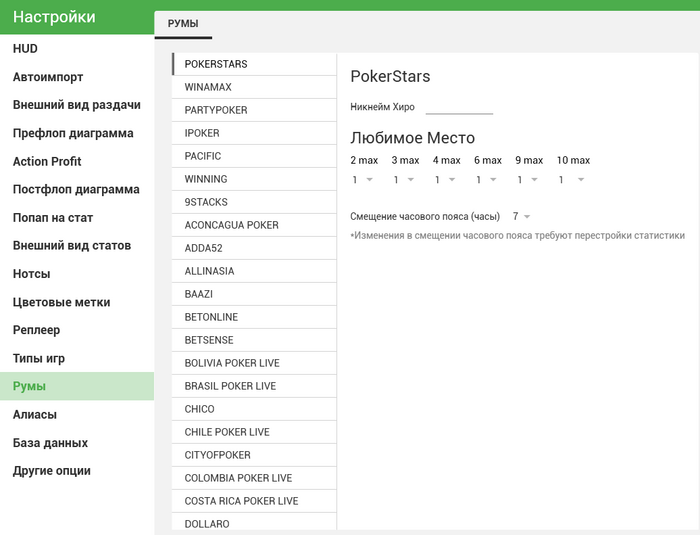The image size is (700, 535).
Task: Open Другие опции settings
Action: point(77,471)
